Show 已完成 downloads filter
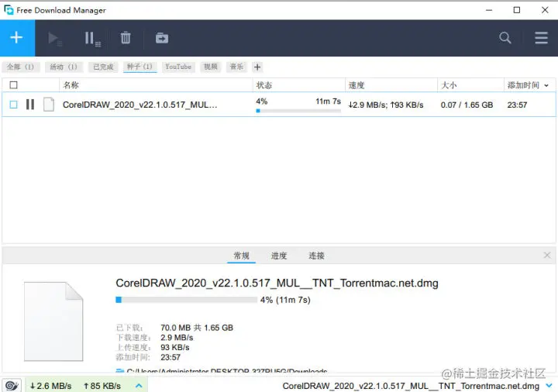558x392 pixels. 103,67
